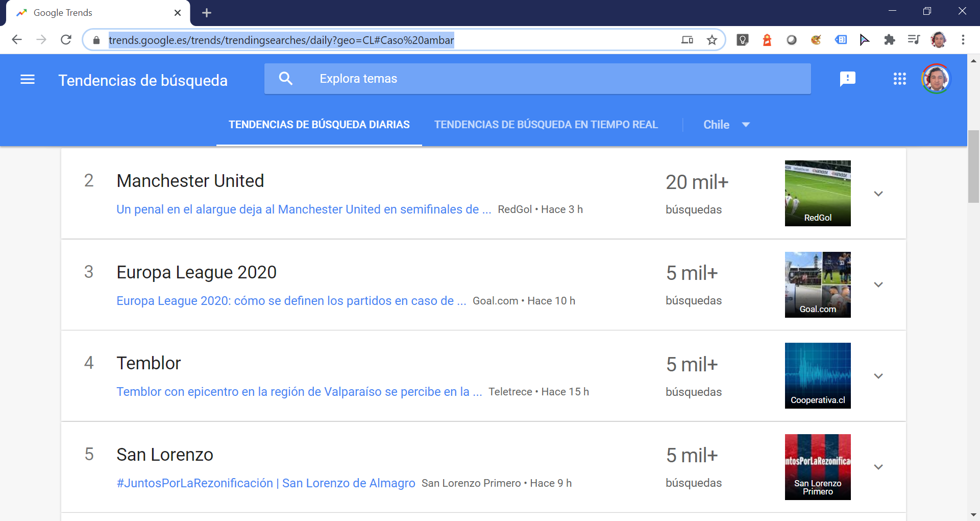Select Tendencias de búsqueda diarias tab
This screenshot has height=521, width=980.
pos(319,125)
